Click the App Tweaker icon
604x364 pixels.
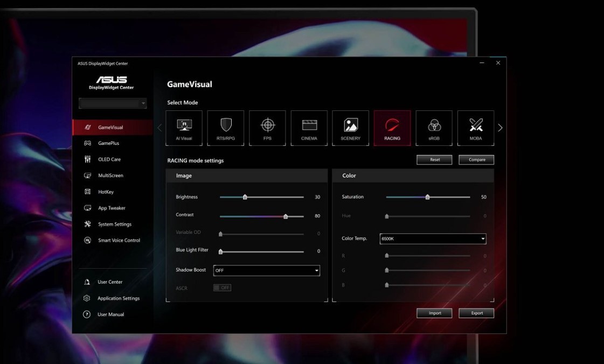pos(87,208)
